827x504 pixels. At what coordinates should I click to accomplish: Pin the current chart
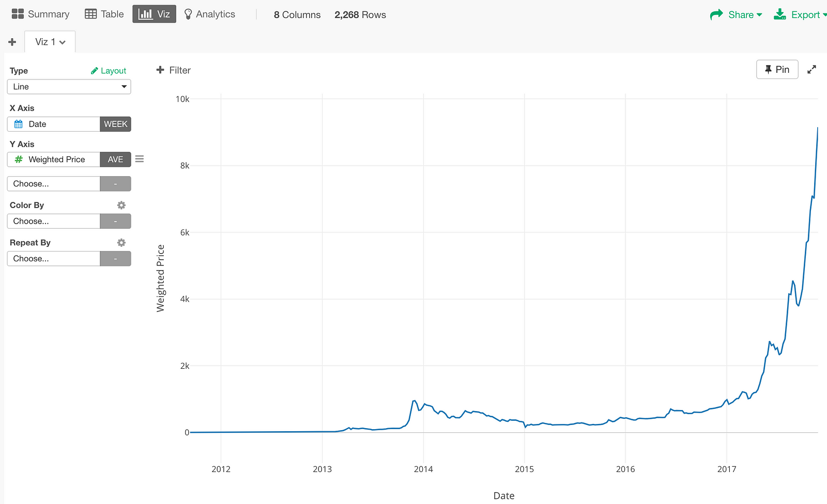coord(777,69)
